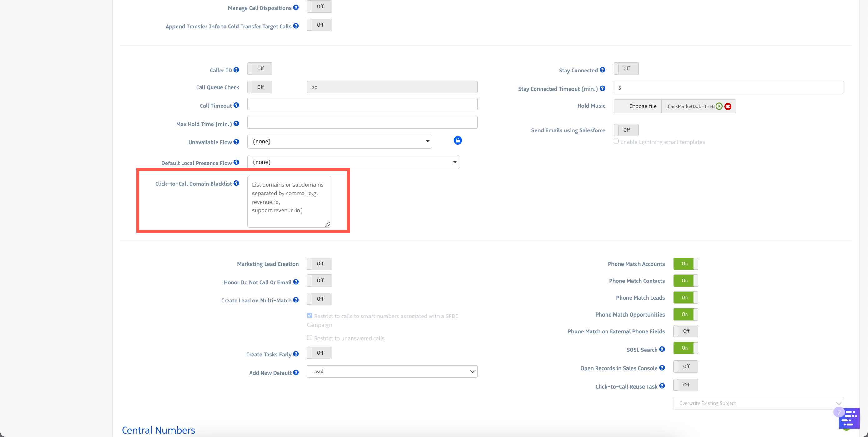The height and width of the screenshot is (437, 868).
Task: Turn on the Stay Connected switch
Action: 626,69
